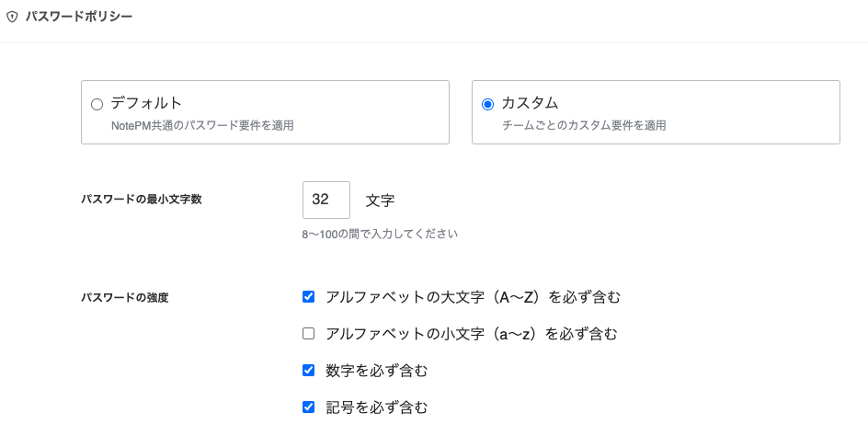Screen dimensions: 868x436
Task: Click the 数字を必ず含む label text
Action: click(376, 371)
